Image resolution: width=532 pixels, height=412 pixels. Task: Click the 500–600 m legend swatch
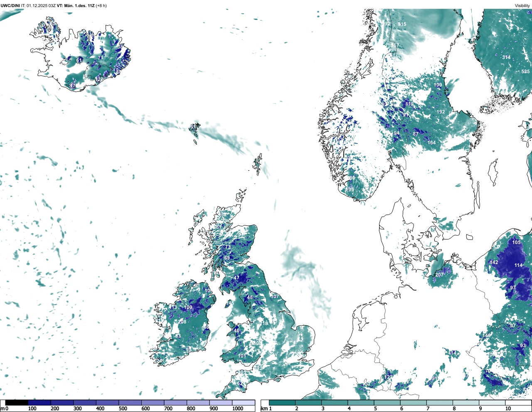click(x=130, y=403)
